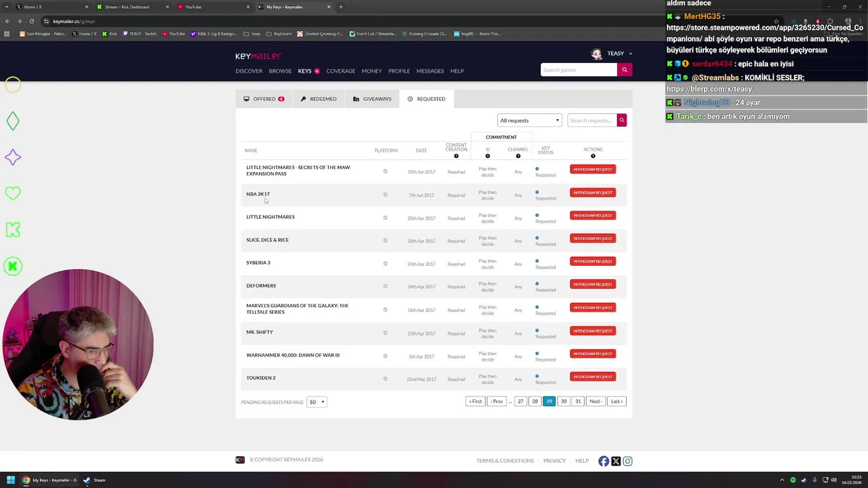This screenshot has height=488, width=868.
Task: Open the Profile menu item
Action: click(x=399, y=71)
